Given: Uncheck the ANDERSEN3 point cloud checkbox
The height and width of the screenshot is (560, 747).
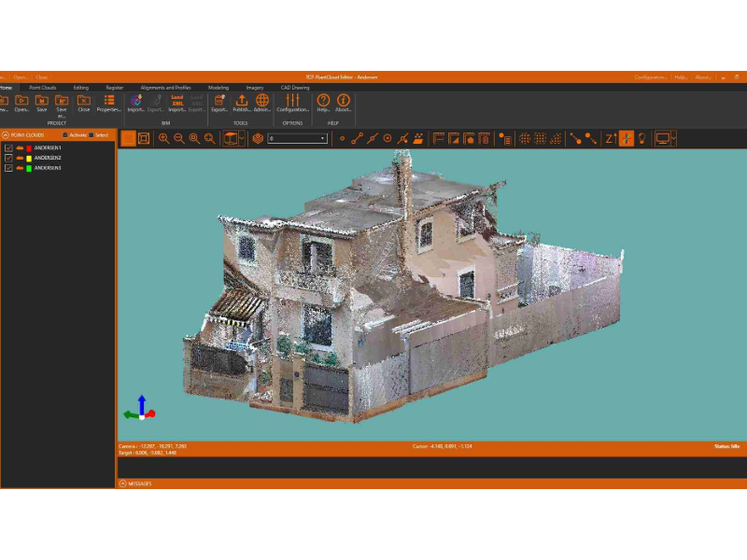Looking at the screenshot, I should click(8, 168).
